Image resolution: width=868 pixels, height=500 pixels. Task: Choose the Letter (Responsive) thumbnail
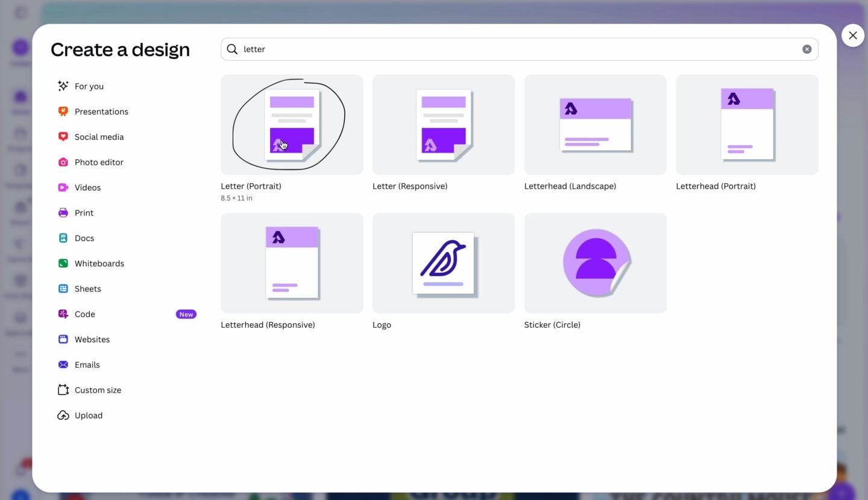point(444,125)
